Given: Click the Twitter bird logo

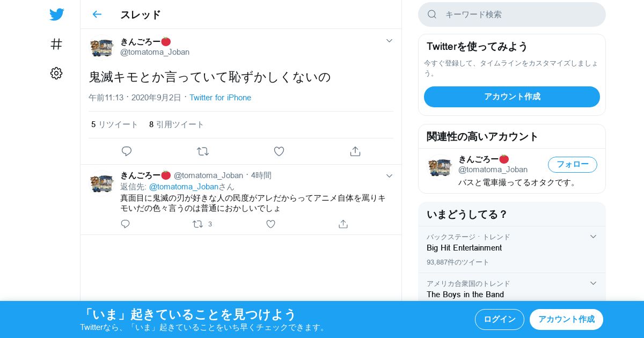Looking at the screenshot, I should (x=56, y=14).
